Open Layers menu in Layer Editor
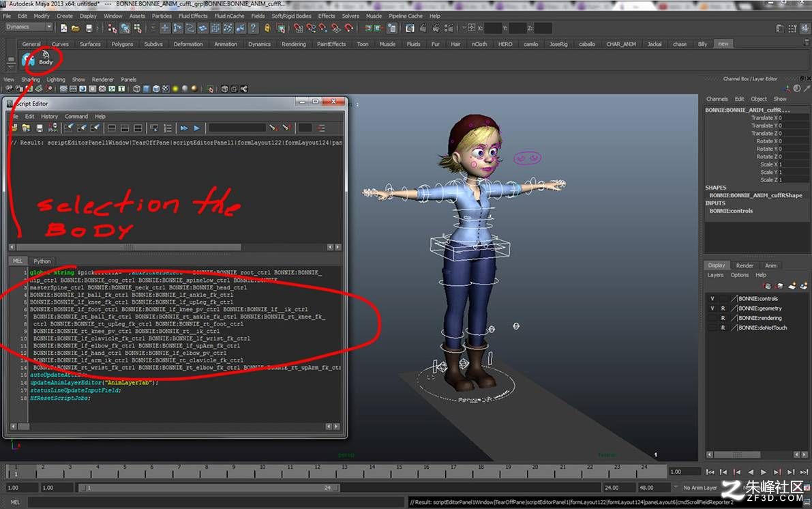The height and width of the screenshot is (509, 812). [716, 275]
